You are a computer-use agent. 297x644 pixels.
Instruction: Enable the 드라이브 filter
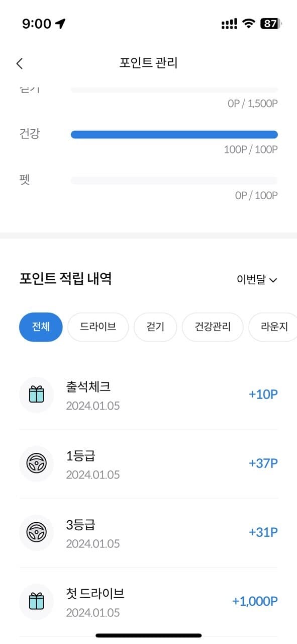(x=97, y=327)
